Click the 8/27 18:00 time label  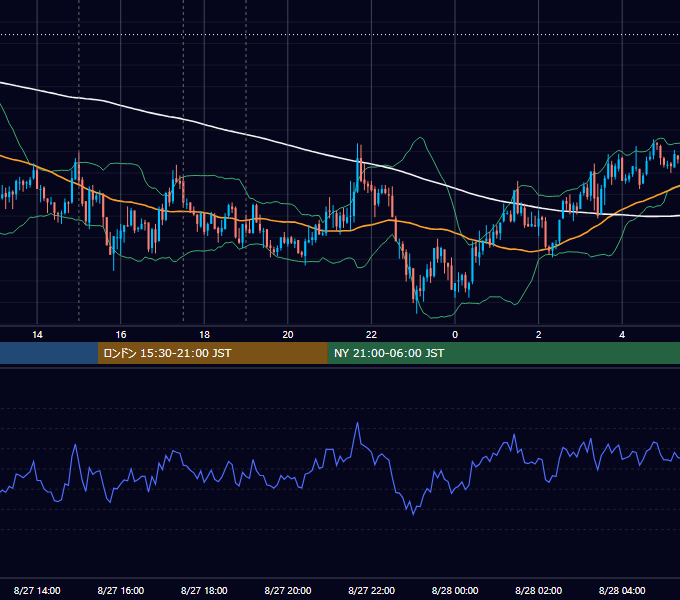[204, 590]
